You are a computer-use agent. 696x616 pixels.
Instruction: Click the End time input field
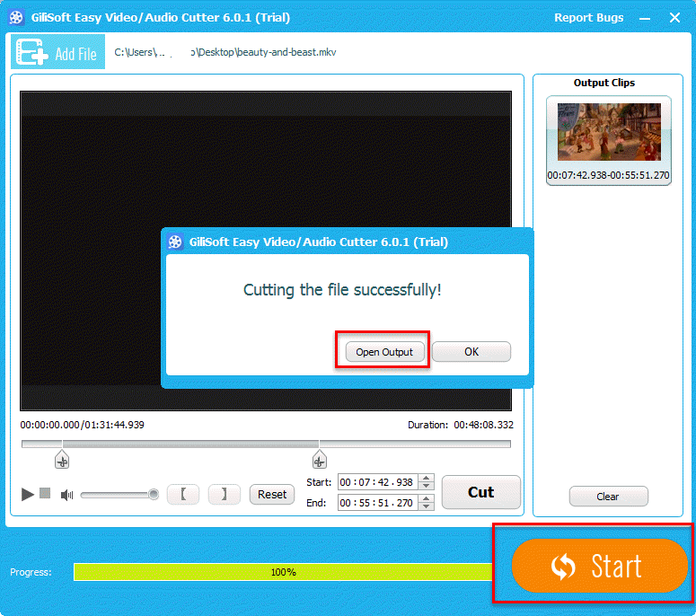tap(377, 503)
